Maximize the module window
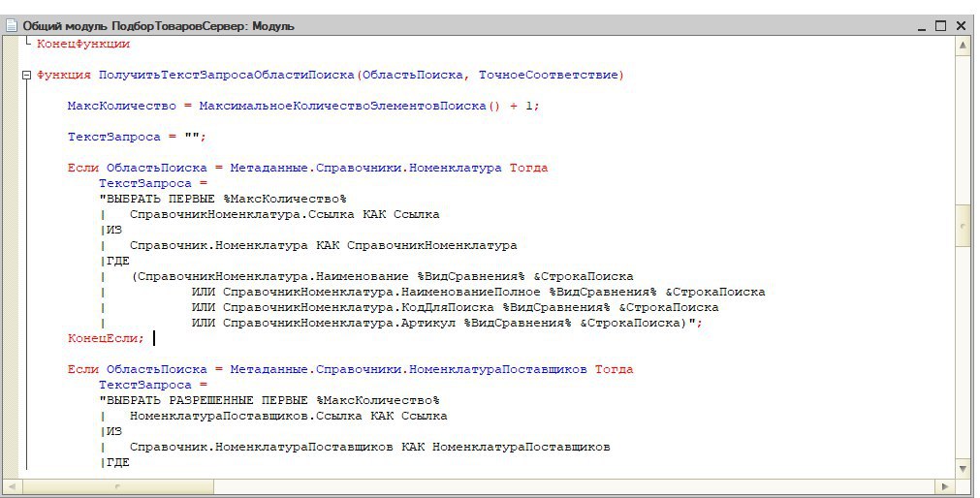 coord(941,25)
